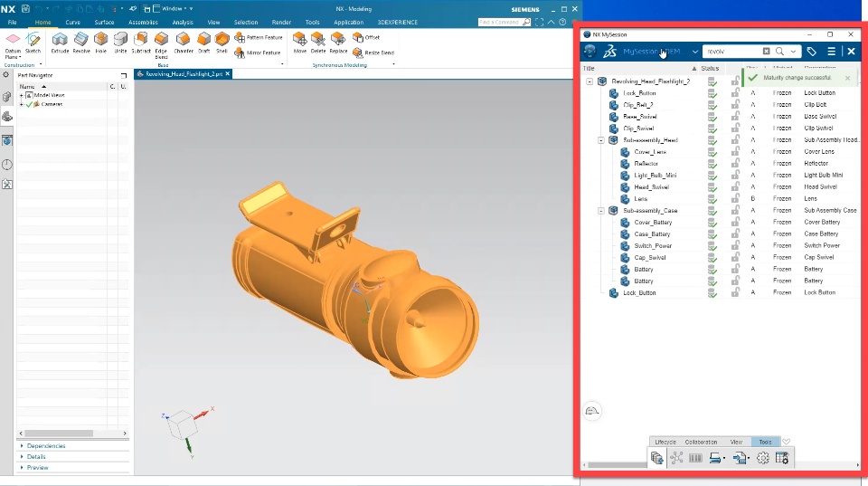This screenshot has width=868, height=486.
Task: Click the Pattern Feature command
Action: [259, 37]
